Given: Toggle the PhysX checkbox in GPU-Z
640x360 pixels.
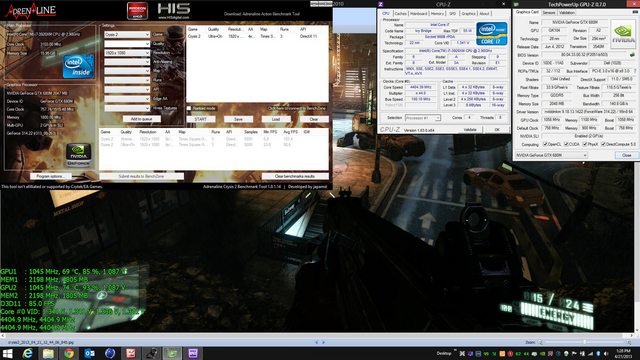Looking at the screenshot, I should [585, 144].
